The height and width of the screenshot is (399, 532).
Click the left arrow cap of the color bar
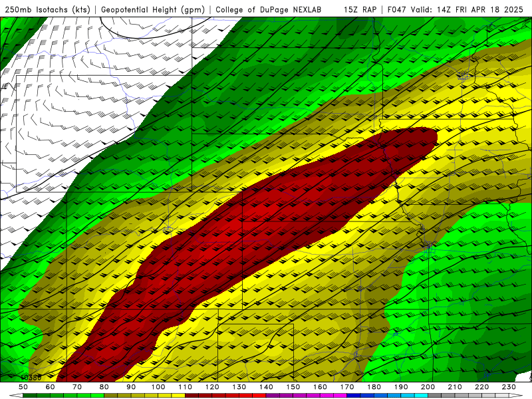(x=16, y=396)
